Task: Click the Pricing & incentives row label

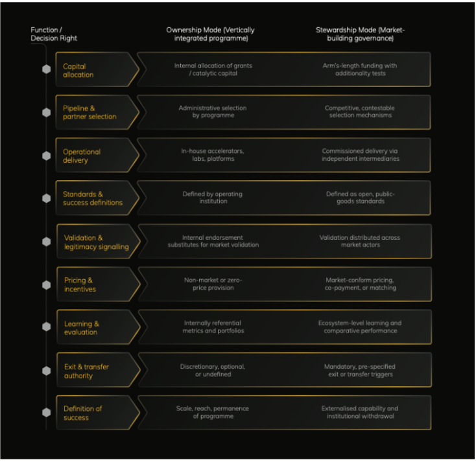Action: [80, 284]
